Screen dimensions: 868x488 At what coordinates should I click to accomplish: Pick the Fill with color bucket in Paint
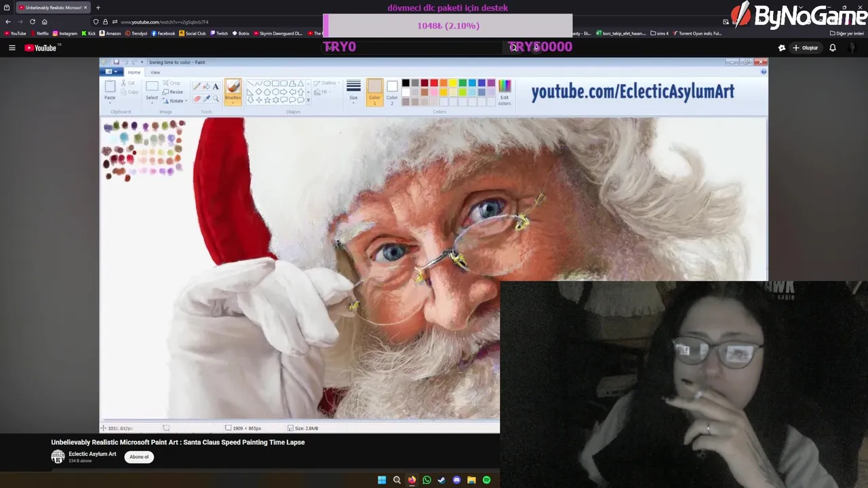click(207, 87)
